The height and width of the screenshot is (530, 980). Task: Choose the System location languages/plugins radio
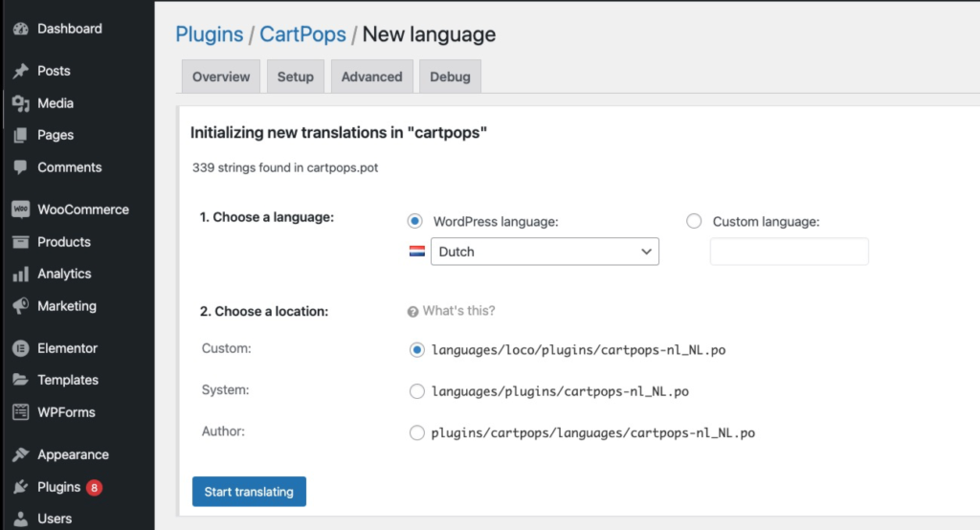417,391
